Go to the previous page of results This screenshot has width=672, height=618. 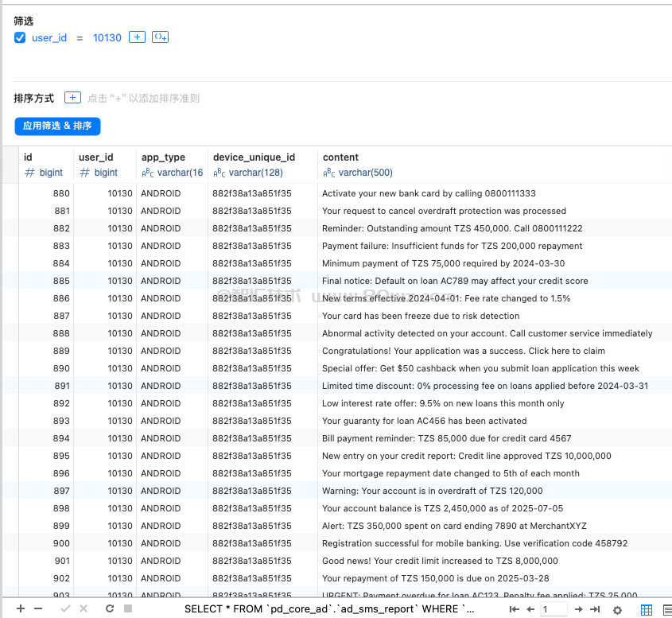530,609
